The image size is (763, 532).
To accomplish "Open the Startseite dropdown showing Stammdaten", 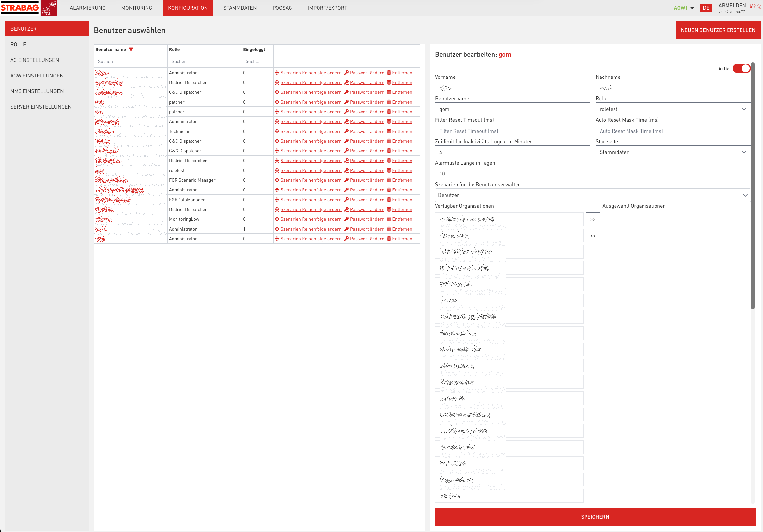I will (x=672, y=152).
